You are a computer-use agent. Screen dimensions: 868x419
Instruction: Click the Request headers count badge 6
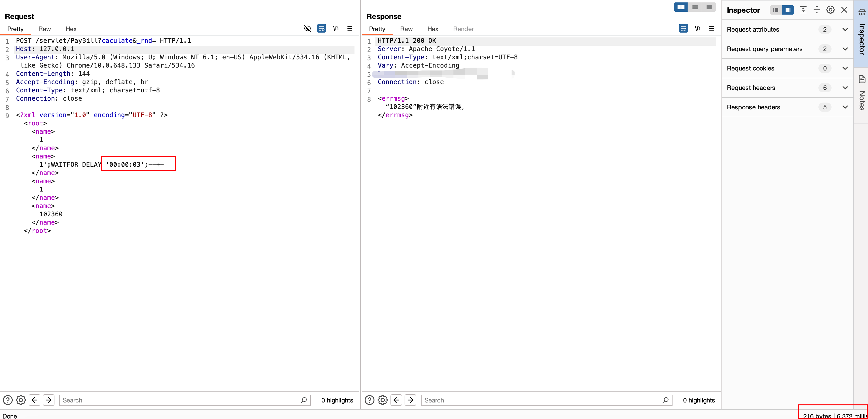click(x=824, y=88)
